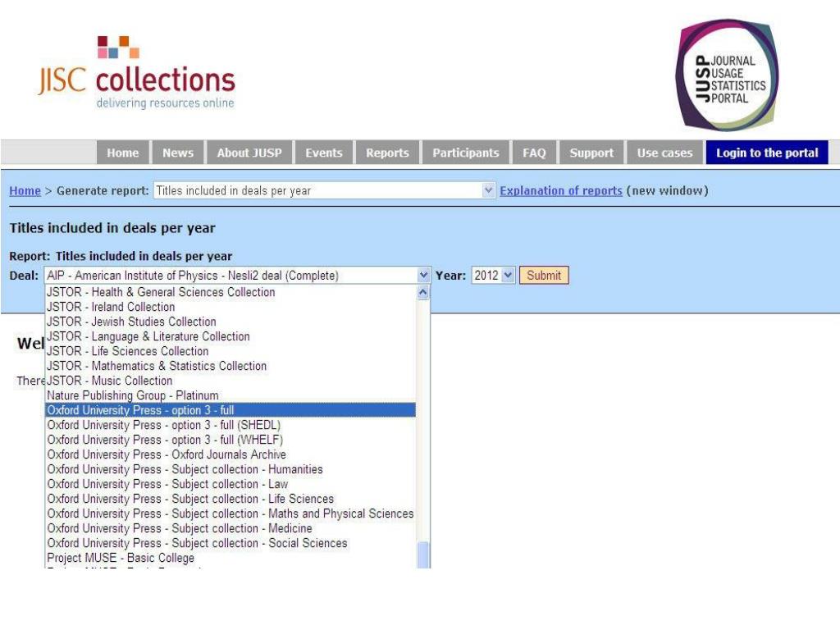
Task: Select Oxford Subject collection - Maths and Physical Sciences
Action: (x=231, y=514)
